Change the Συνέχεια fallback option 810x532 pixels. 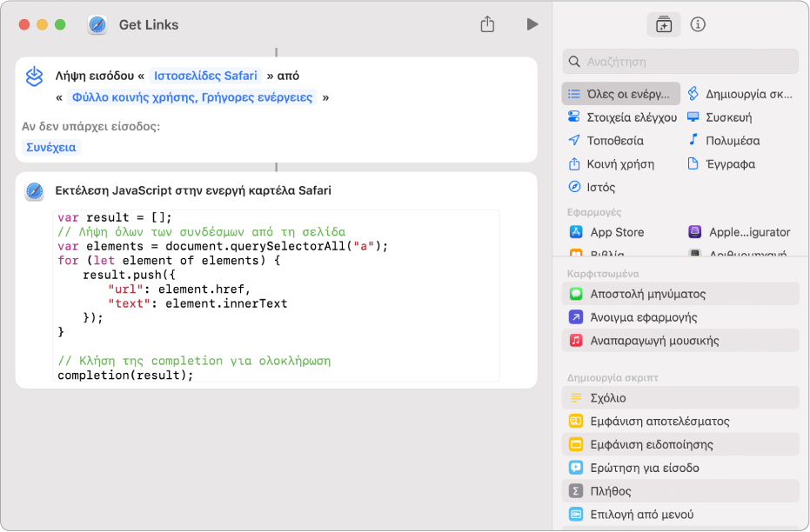pos(51,147)
